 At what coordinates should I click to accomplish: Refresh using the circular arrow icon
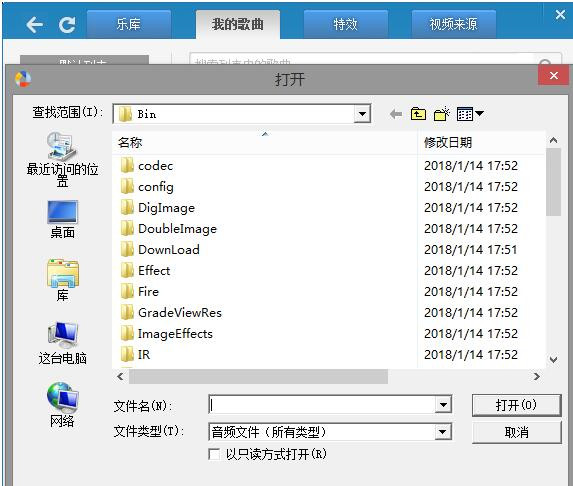click(67, 25)
